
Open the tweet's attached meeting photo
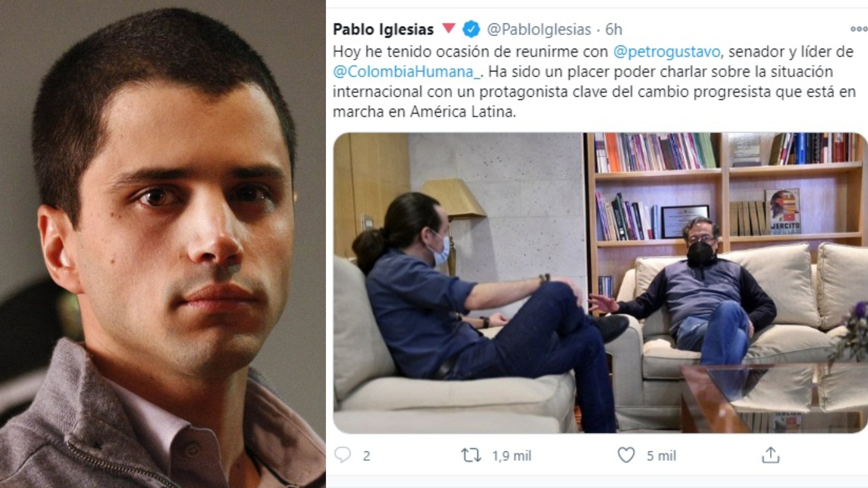coord(600,283)
